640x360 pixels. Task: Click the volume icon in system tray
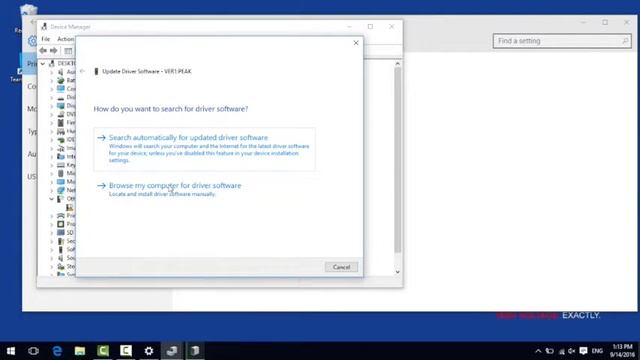(x=571, y=351)
